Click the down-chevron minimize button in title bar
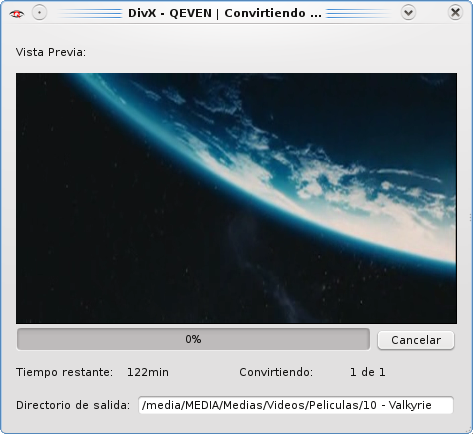Viewport: 473px width, 434px height. [408, 13]
